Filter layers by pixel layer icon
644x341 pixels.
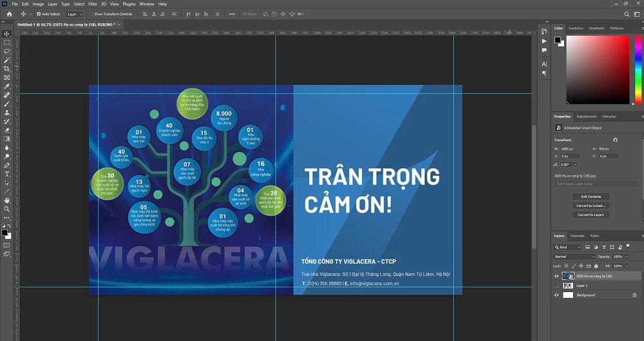click(587, 248)
